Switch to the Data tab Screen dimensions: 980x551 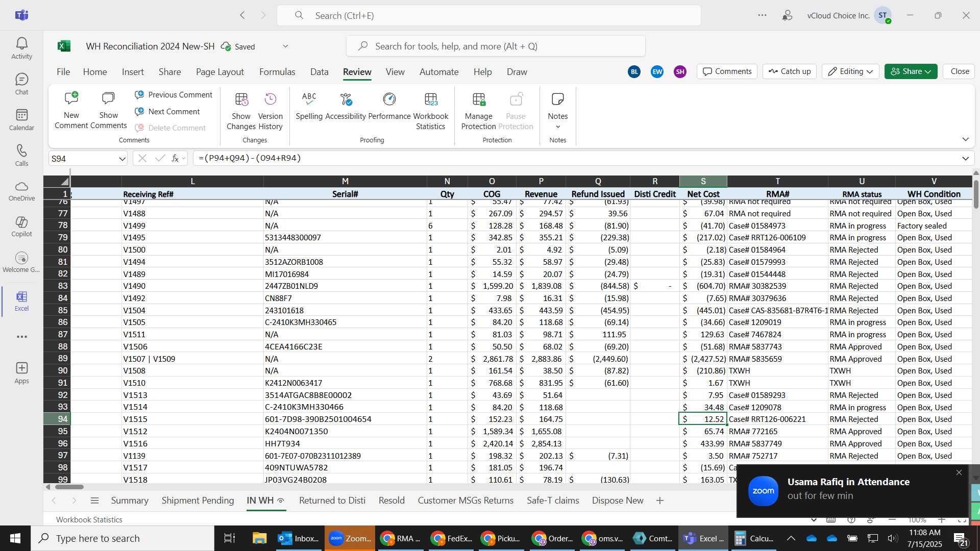319,72
